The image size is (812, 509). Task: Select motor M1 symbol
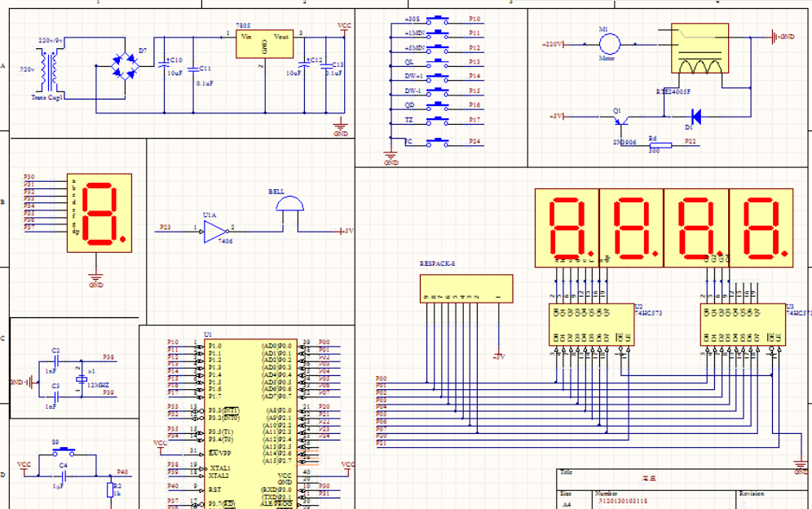(x=610, y=44)
